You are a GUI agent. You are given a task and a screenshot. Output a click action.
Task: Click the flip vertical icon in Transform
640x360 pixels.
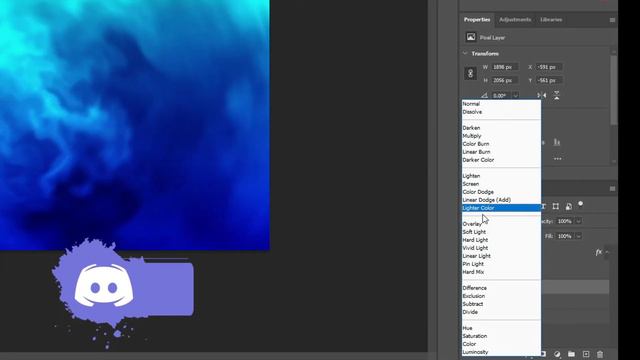(x=557, y=96)
